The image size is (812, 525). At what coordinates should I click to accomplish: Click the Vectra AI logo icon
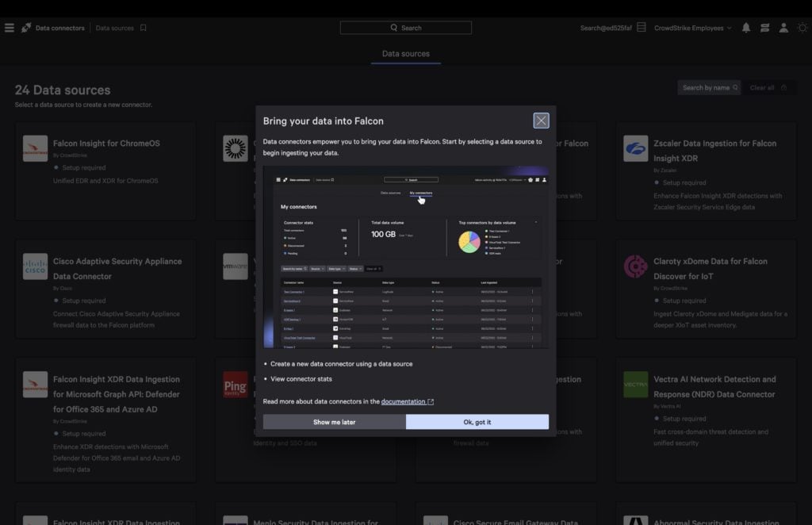(635, 385)
